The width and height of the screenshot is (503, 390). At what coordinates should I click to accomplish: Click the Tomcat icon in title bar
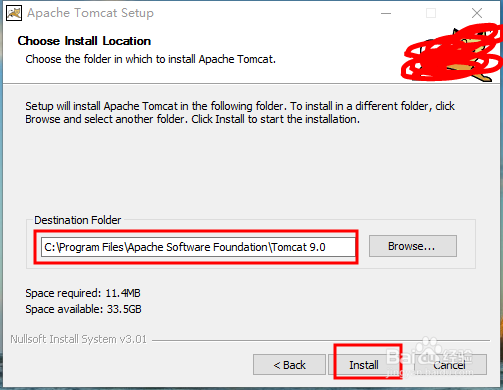pos(14,13)
